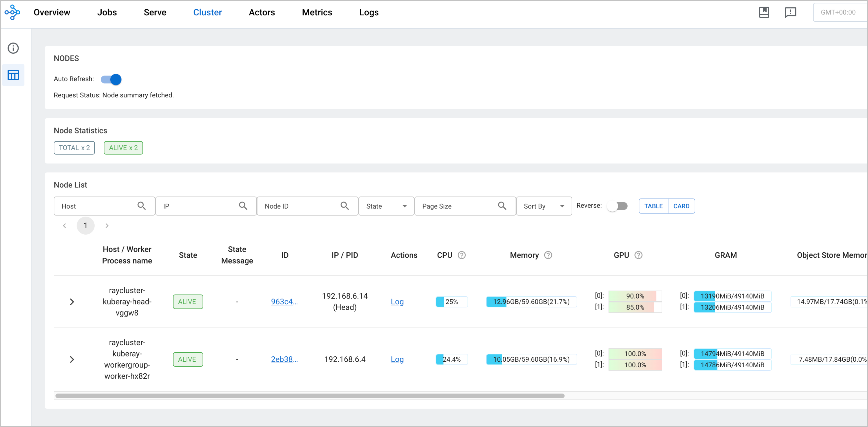The height and width of the screenshot is (427, 868).
Task: Select the node table sidebar icon
Action: pos(13,75)
